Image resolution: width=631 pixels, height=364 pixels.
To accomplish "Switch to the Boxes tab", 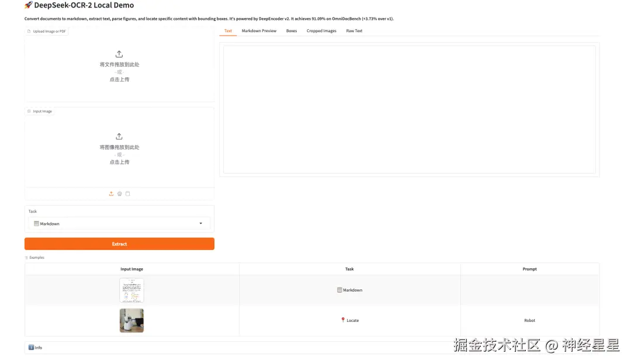I will 292,30.
